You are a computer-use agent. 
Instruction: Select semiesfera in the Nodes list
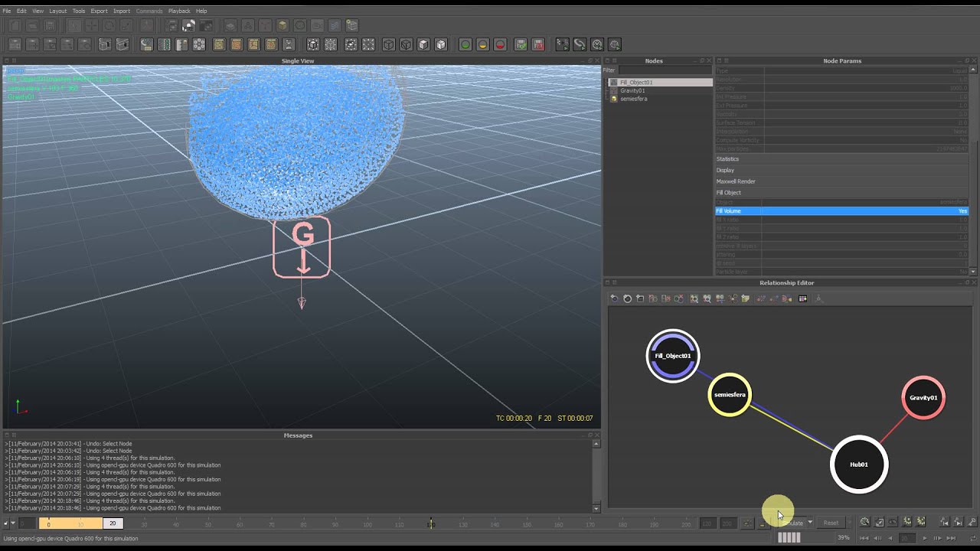click(x=634, y=99)
